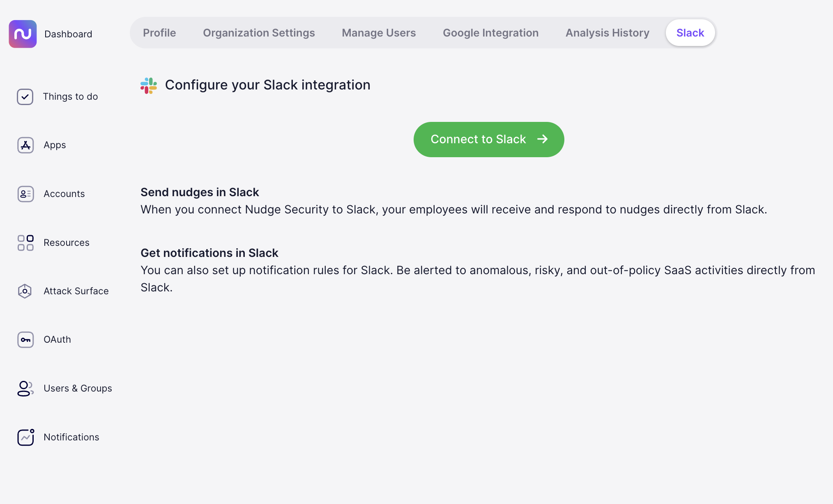Screen dimensions: 833x504
Task: Click the Apps sidebar icon
Action: point(25,145)
